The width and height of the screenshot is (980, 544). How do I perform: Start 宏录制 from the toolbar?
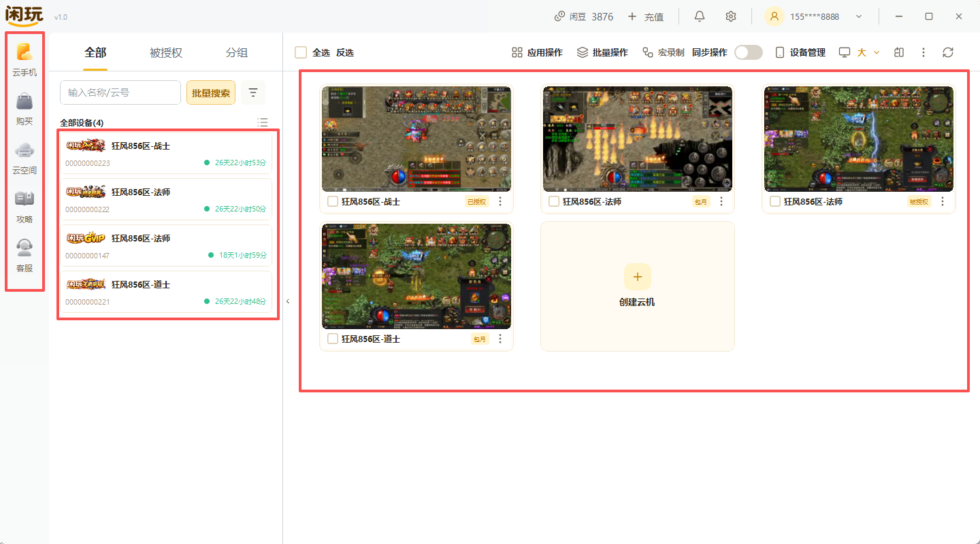click(x=664, y=52)
